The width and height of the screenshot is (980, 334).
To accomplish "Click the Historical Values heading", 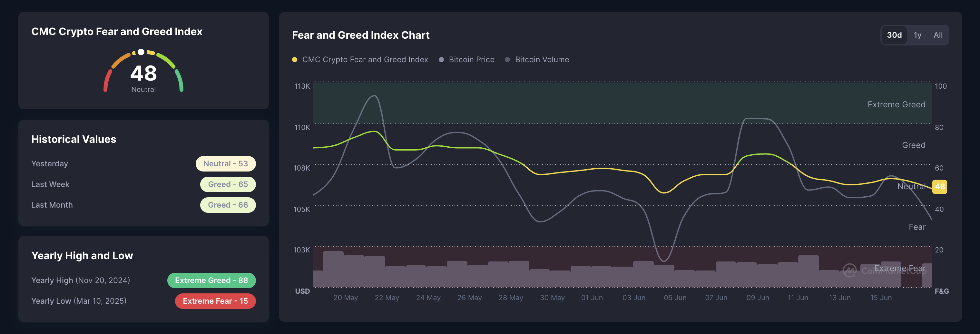I will 74,139.
